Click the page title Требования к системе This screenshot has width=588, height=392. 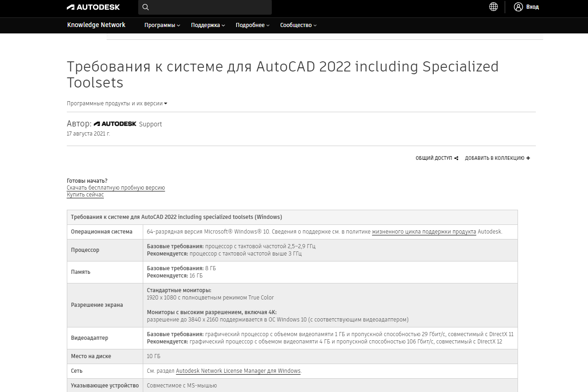pos(282,74)
